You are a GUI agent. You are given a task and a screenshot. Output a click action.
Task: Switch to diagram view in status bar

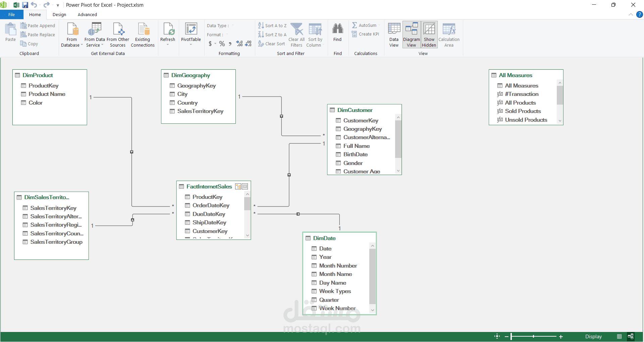click(x=631, y=336)
